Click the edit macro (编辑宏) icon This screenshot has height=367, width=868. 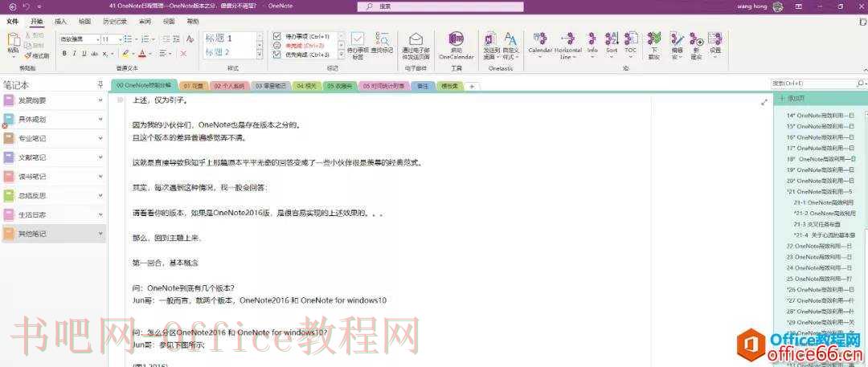click(677, 39)
